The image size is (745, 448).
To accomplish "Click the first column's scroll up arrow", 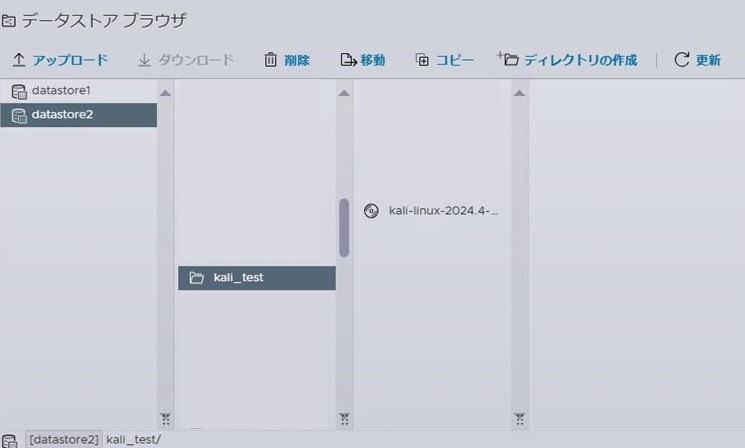I will point(165,93).
